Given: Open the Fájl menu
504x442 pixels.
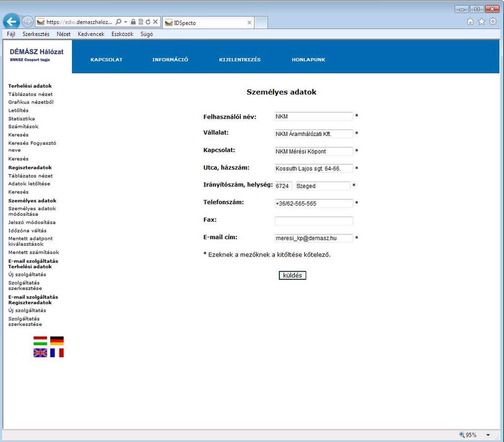Looking at the screenshot, I should coord(11,34).
